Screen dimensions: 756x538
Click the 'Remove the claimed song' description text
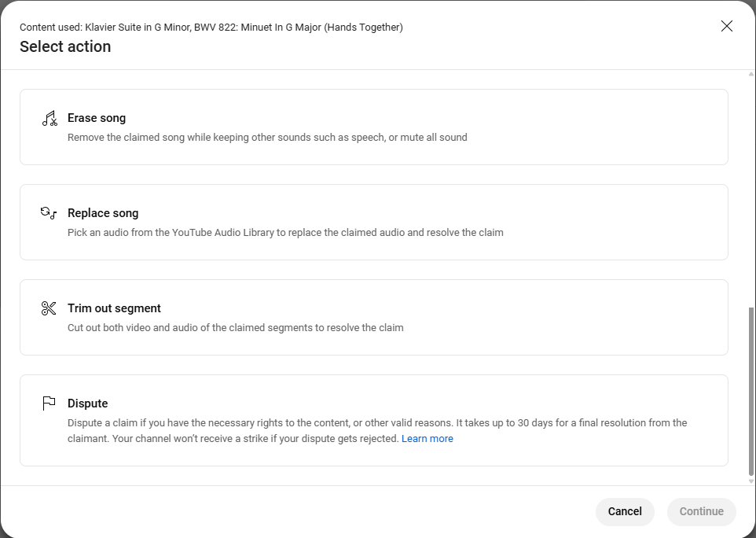pos(267,138)
